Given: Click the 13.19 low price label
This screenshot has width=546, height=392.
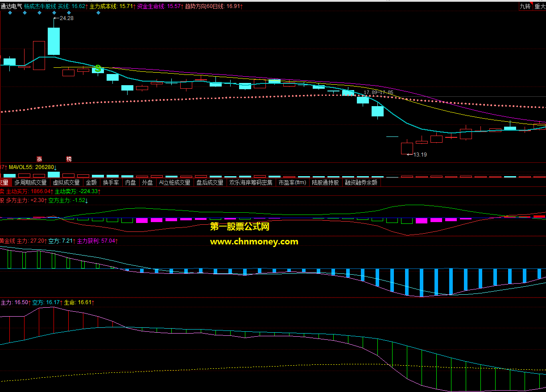Looking at the screenshot, I should click(420, 155).
